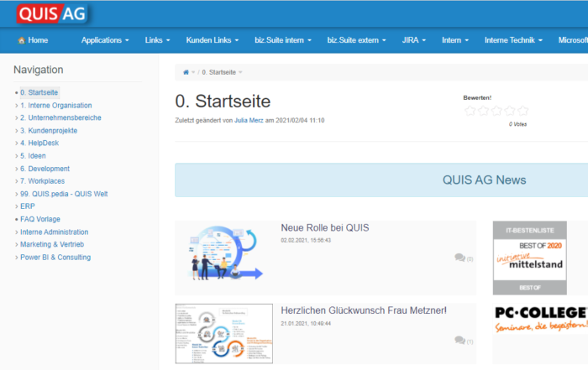588x370 pixels.
Task: Open the biz.Suite intern dropdown menu
Action: click(283, 40)
